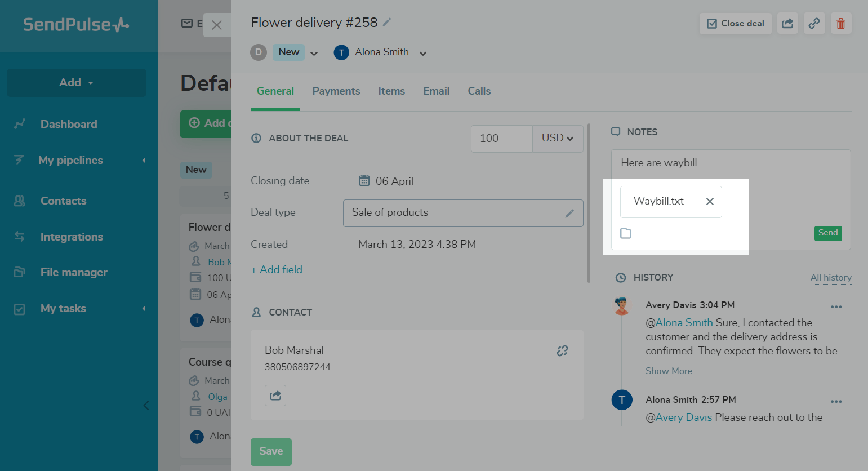
Task: Expand the New stage dropdown
Action: click(x=314, y=54)
